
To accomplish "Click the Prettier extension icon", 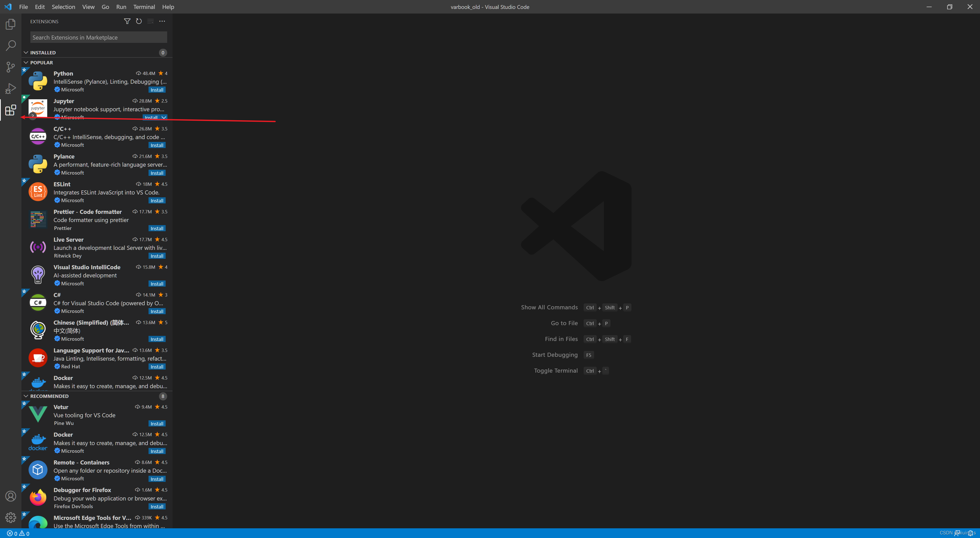I will click(38, 219).
